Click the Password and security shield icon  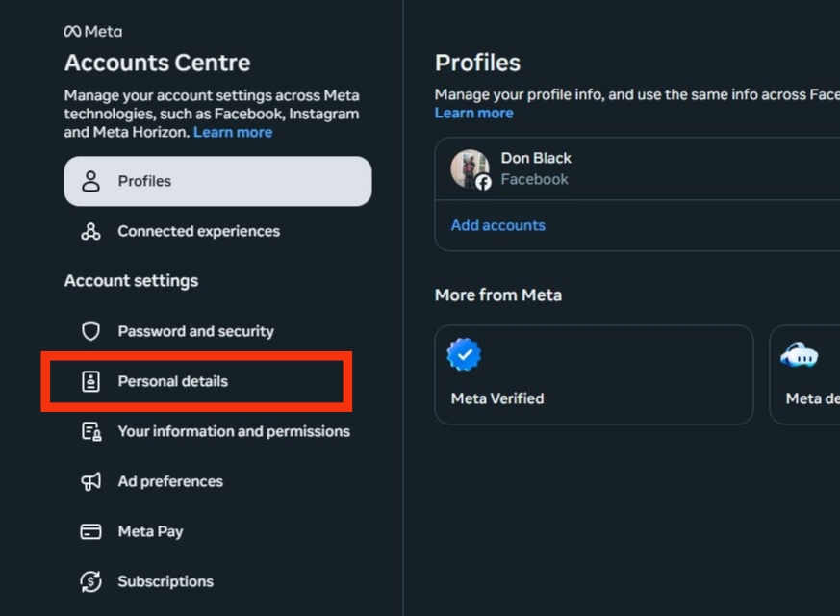[x=90, y=331]
